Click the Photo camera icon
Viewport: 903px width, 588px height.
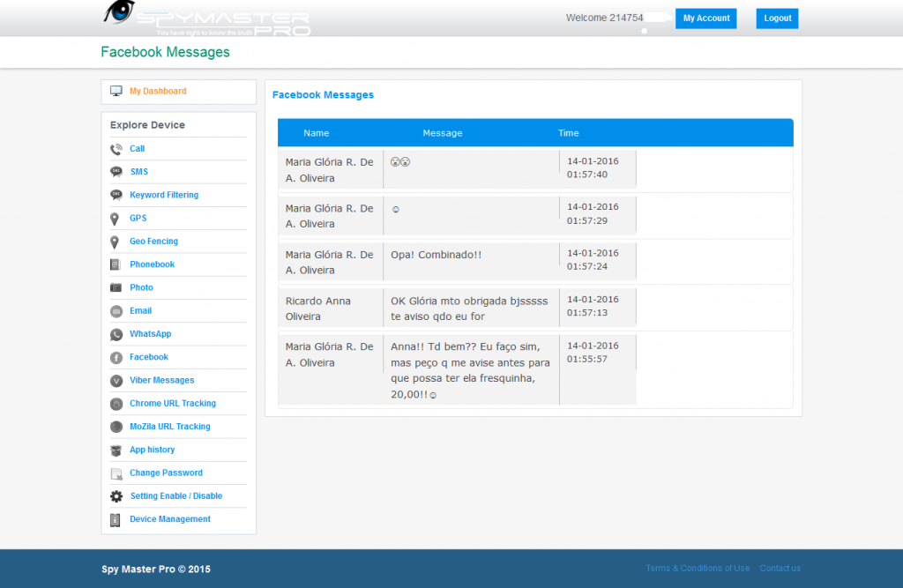116,287
